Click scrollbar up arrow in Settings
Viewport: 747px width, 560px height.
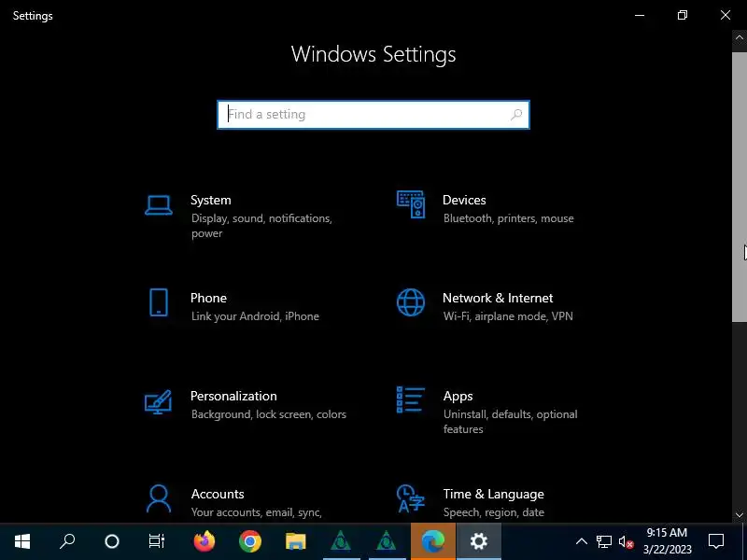pyautogui.click(x=740, y=37)
